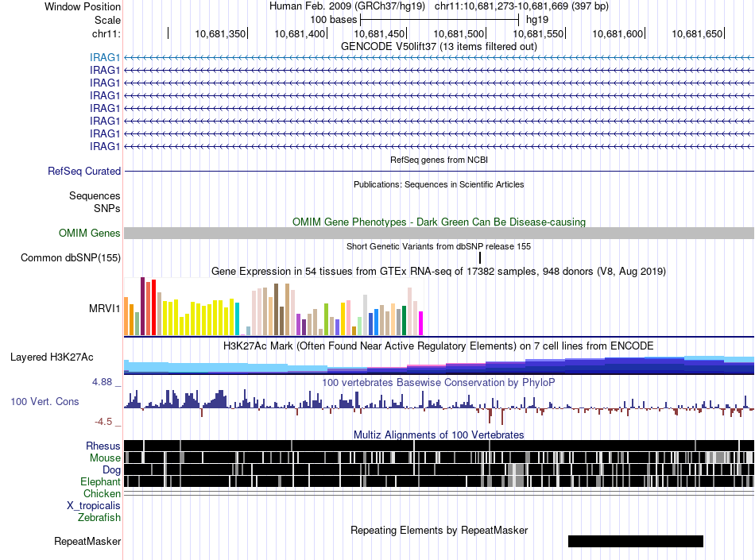Click the RefSeq Curated track label
The width and height of the screenshot is (755, 560).
(x=83, y=172)
